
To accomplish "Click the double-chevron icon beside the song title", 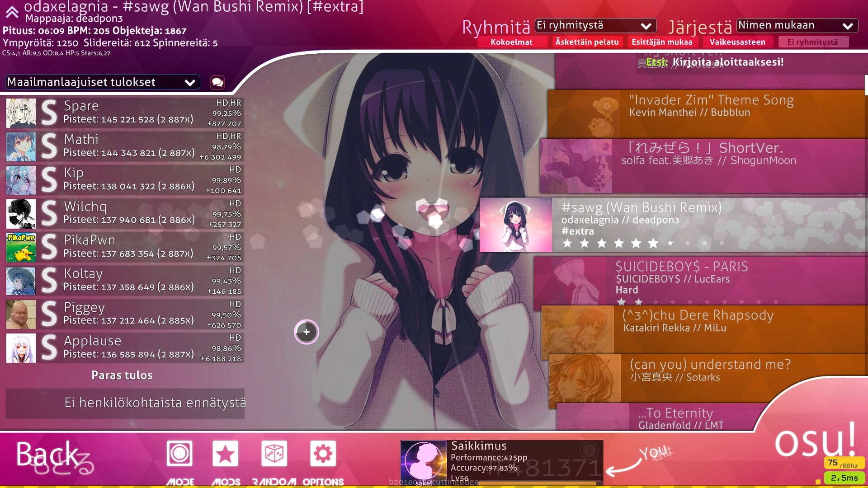I will [12, 12].
